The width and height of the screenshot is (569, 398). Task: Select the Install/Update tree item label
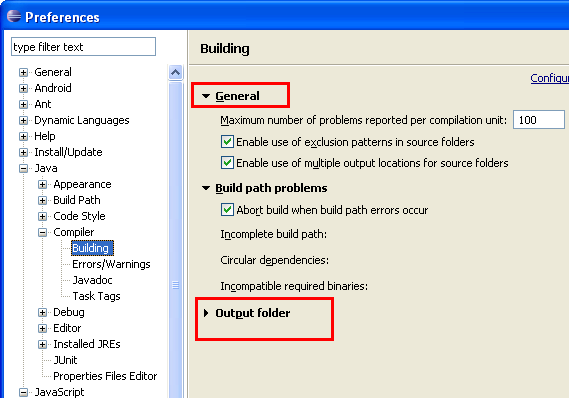[x=68, y=152]
